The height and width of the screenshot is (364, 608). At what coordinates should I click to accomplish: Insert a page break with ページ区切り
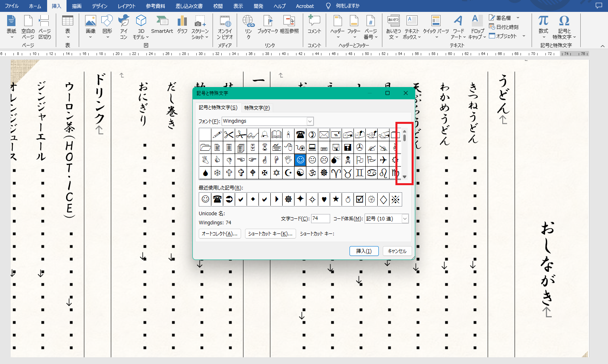click(44, 27)
